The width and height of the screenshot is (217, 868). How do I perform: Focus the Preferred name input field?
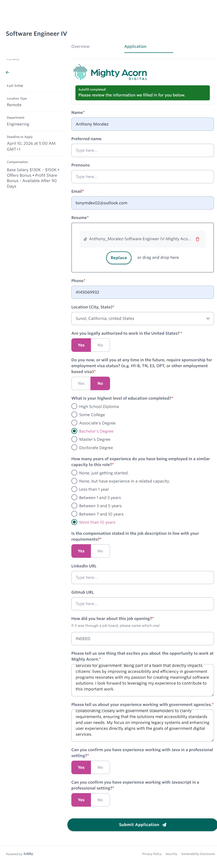coord(142,150)
